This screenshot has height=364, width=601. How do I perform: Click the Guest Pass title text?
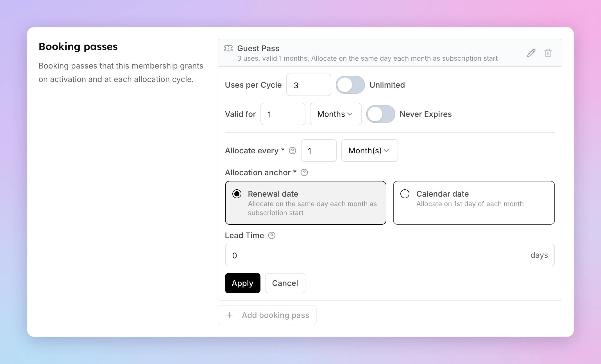click(258, 48)
